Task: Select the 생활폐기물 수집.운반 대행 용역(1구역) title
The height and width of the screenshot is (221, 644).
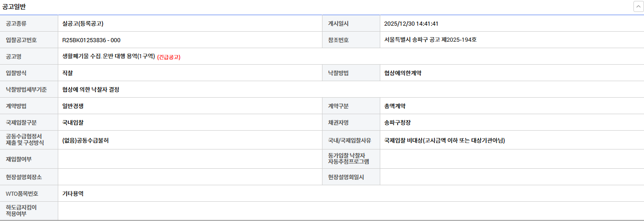Action: click(109, 56)
